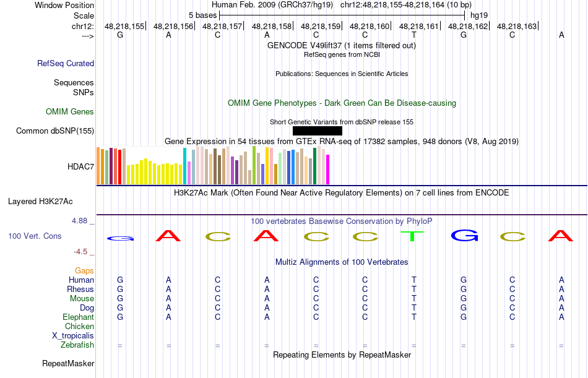Click the magenta last bar of GTEx chart

[x=328, y=170]
